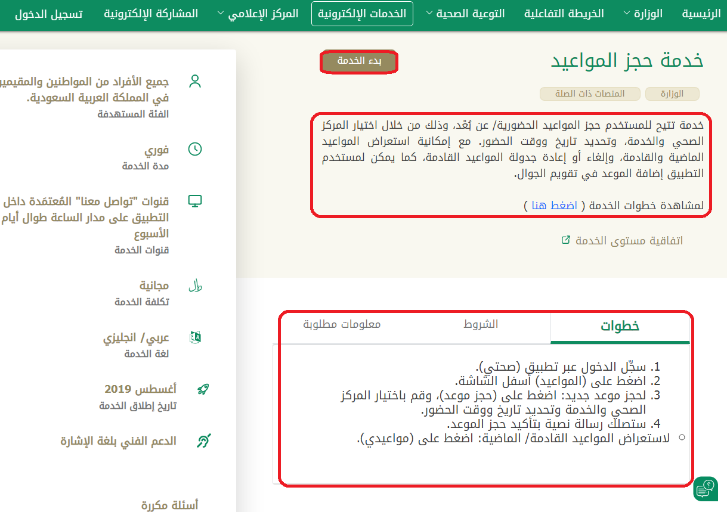Viewport: 727px width, 512px height.
Task: Click the language icon next to عربي / انجليزي
Action: 196,337
